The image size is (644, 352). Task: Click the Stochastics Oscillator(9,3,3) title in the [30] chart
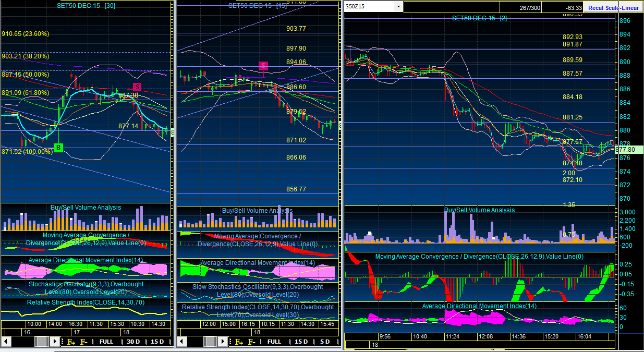pyautogui.click(x=87, y=288)
